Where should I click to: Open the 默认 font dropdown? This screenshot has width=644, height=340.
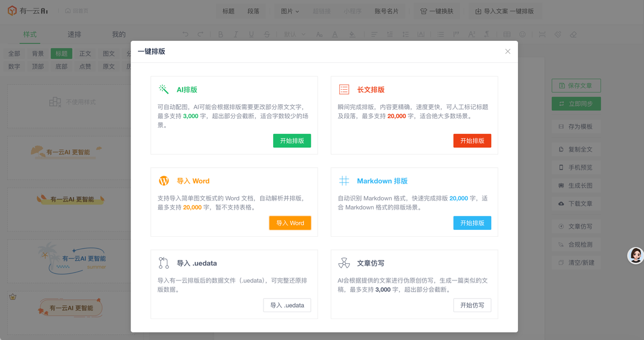295,34
